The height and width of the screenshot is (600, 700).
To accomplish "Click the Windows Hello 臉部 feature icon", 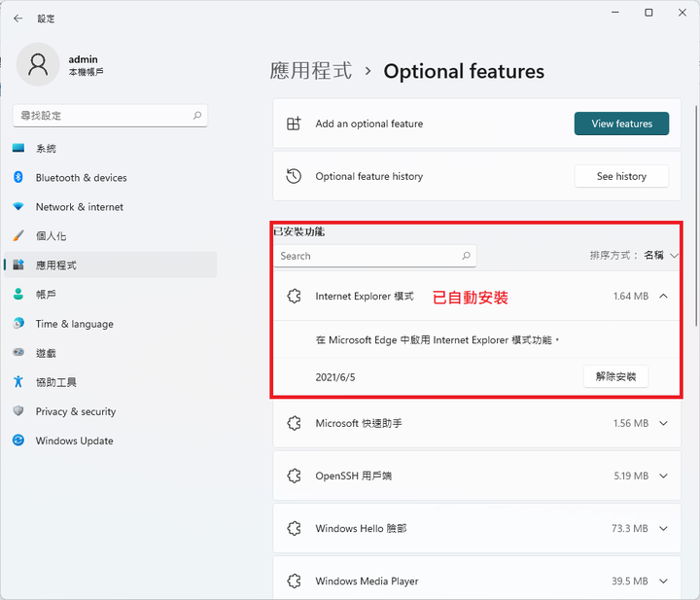I will click(x=294, y=528).
